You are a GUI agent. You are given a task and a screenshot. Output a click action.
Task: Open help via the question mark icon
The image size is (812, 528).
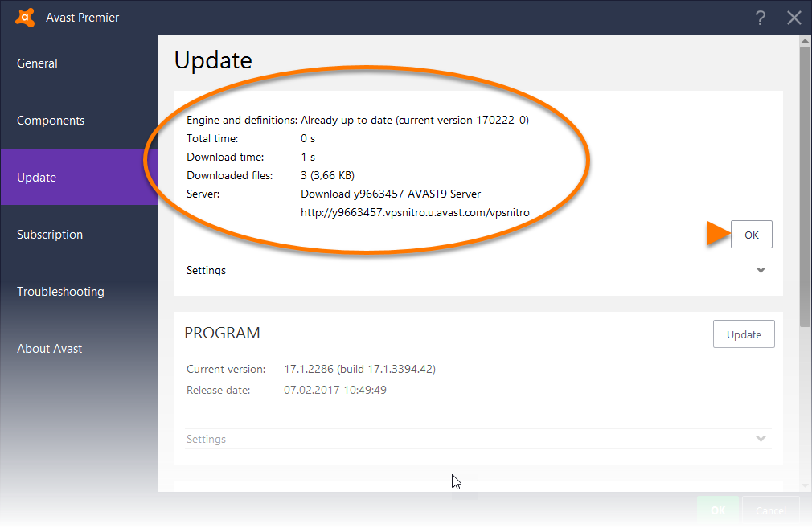pyautogui.click(x=760, y=17)
